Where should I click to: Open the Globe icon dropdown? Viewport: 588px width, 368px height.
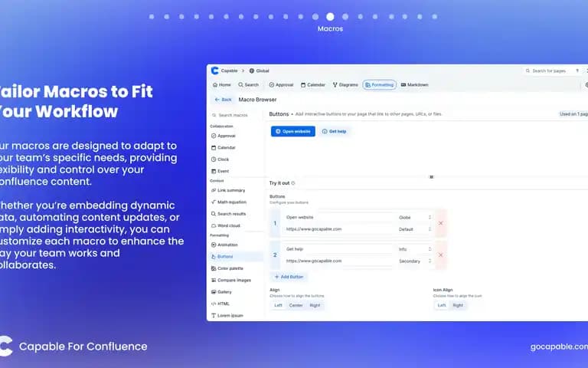click(x=414, y=218)
